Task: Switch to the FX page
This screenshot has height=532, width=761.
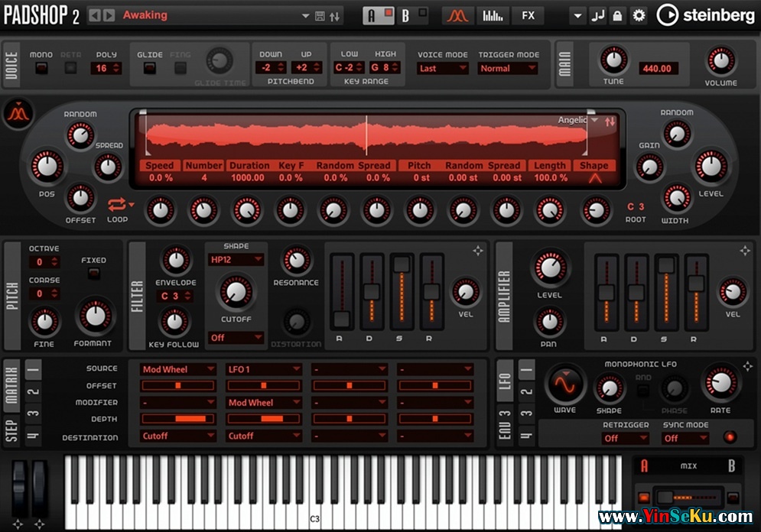Action: pos(528,15)
